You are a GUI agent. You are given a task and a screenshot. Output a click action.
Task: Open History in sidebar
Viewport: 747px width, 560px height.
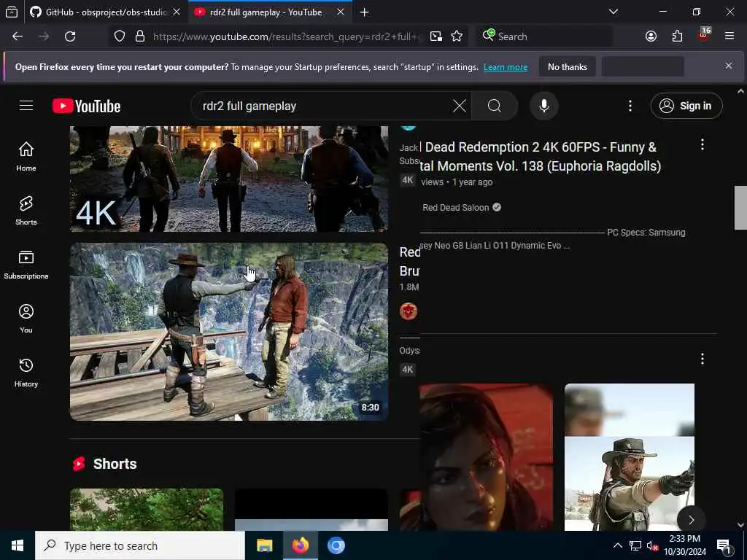26,373
